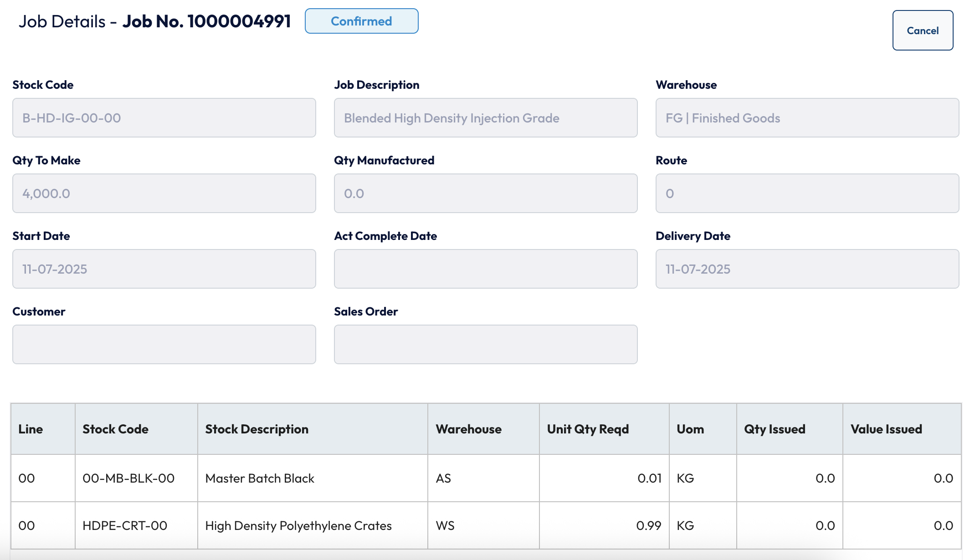The width and height of the screenshot is (975, 560).
Task: Select the 00-MB-BLK-00 stock code cell
Action: (x=136, y=479)
